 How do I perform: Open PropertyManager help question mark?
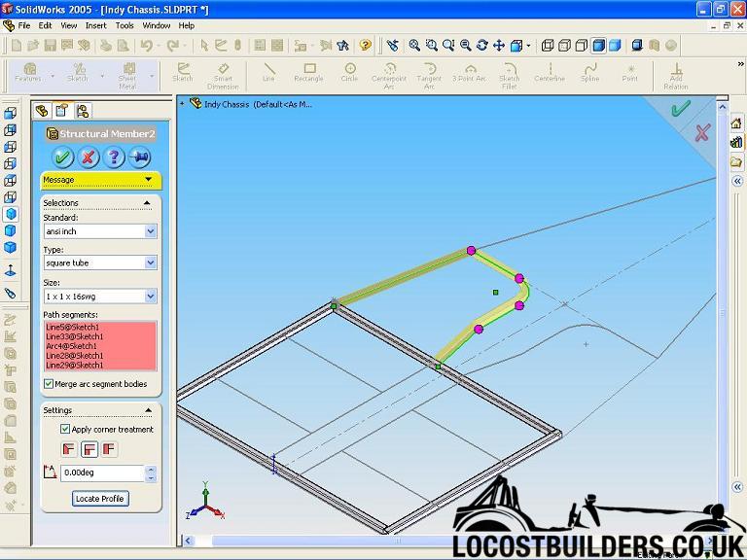[x=114, y=157]
